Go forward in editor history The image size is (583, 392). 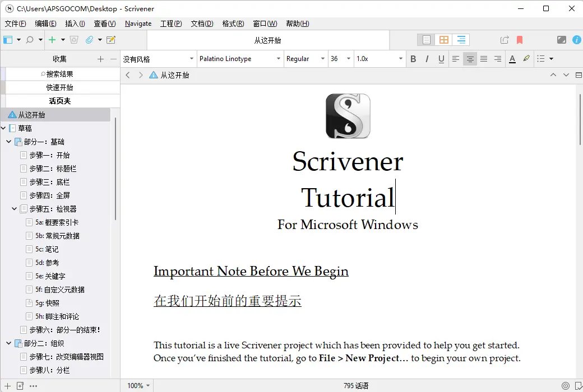coord(141,75)
